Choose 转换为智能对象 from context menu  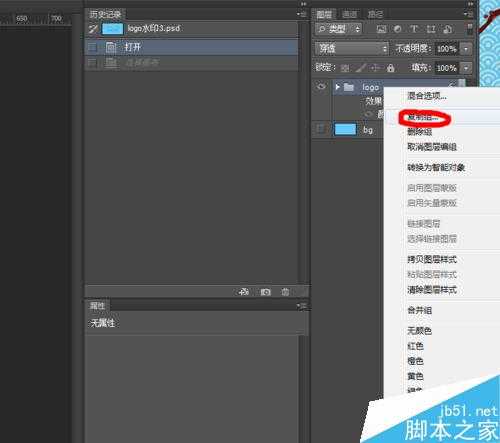[x=436, y=167]
